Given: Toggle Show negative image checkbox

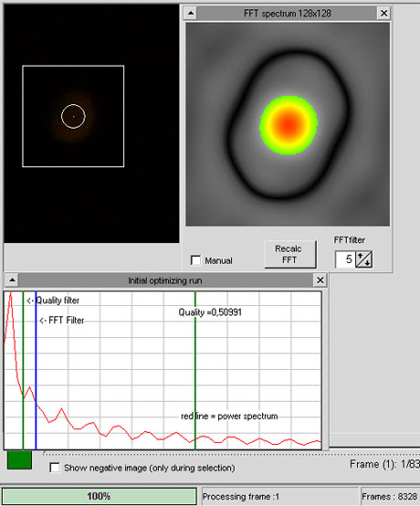Looking at the screenshot, I should 55,468.
